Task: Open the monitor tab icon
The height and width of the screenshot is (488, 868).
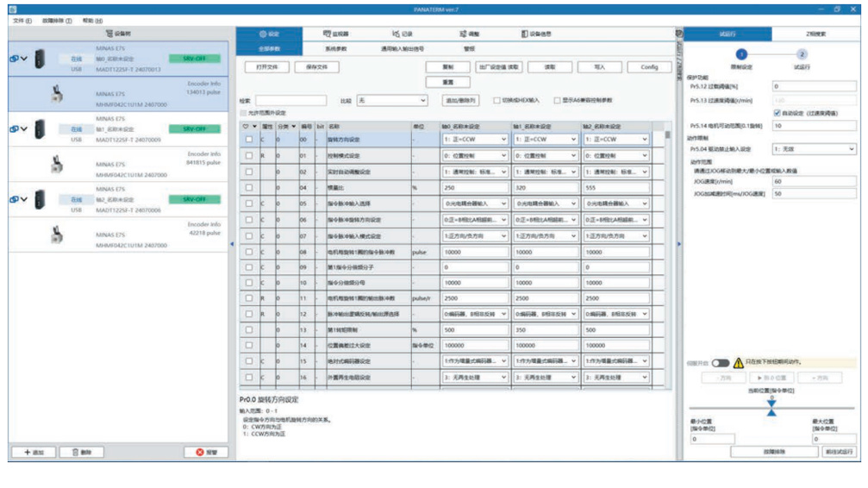Action: 328,34
